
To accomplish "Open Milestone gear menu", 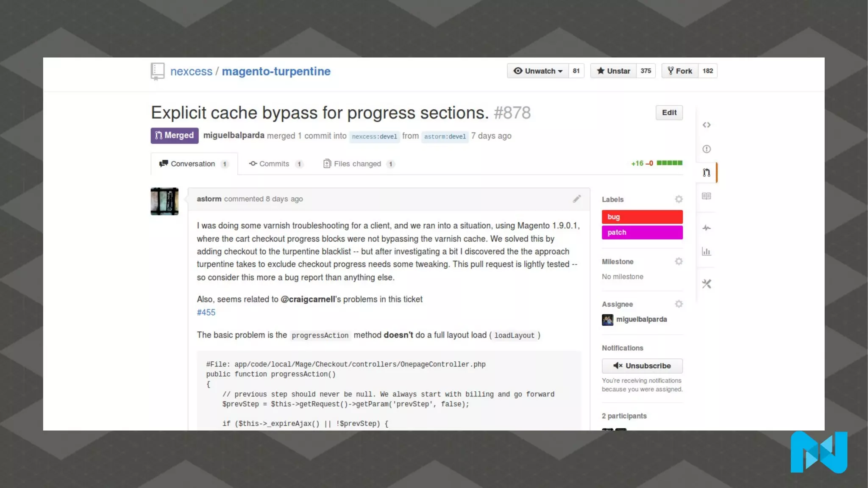I will point(679,261).
